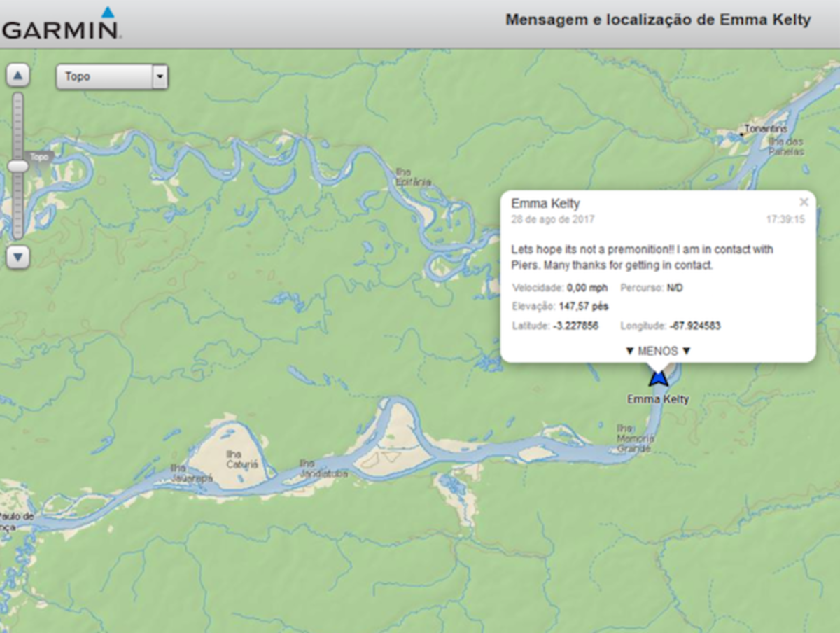Click the Ilha Caturiá map label

pyautogui.click(x=243, y=459)
